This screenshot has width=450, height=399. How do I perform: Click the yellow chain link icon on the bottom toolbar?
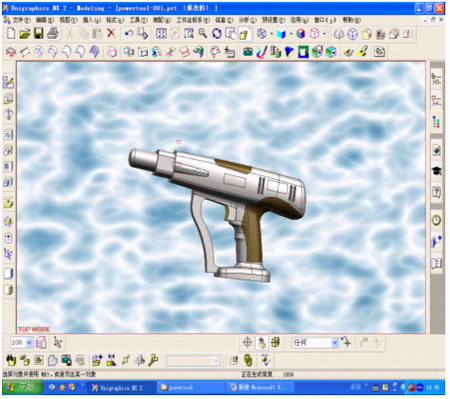(x=248, y=360)
